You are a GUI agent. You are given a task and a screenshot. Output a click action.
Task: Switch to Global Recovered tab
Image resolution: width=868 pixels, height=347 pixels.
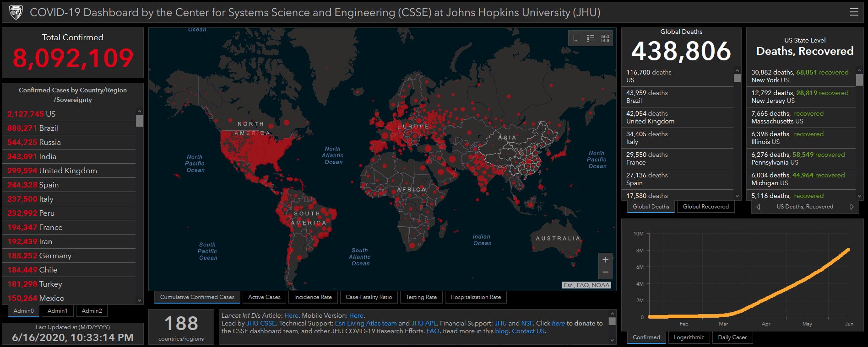(x=706, y=207)
